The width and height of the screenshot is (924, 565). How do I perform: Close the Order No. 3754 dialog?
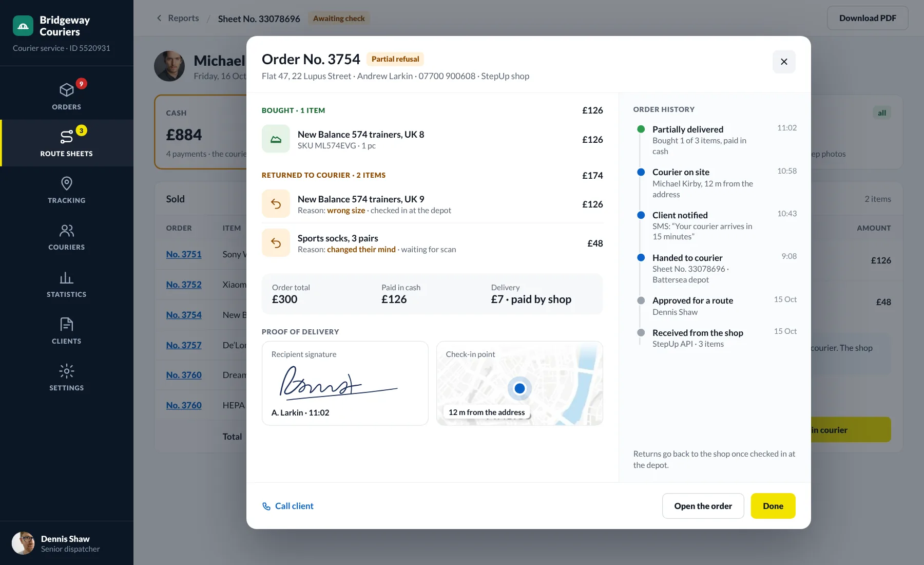[x=784, y=62]
